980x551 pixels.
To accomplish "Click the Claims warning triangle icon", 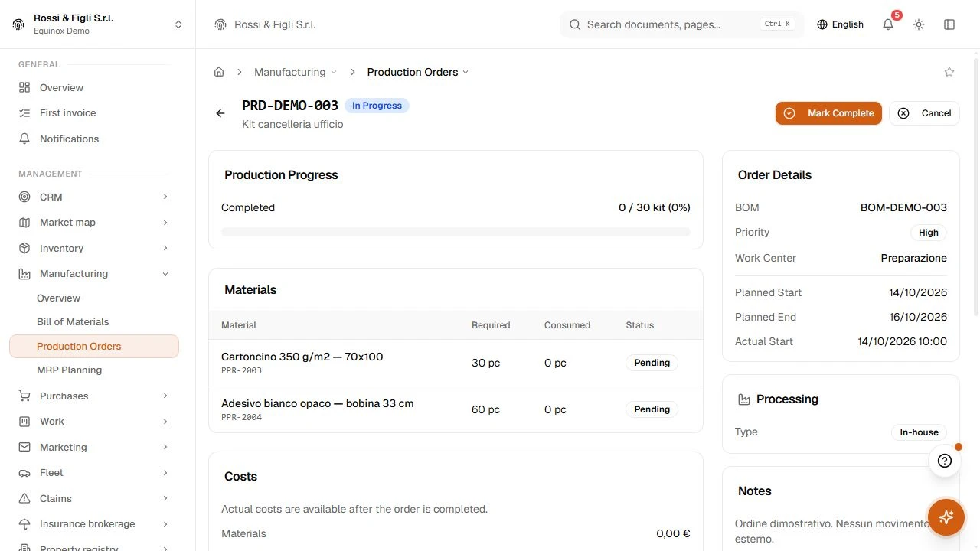I will 24,498.
